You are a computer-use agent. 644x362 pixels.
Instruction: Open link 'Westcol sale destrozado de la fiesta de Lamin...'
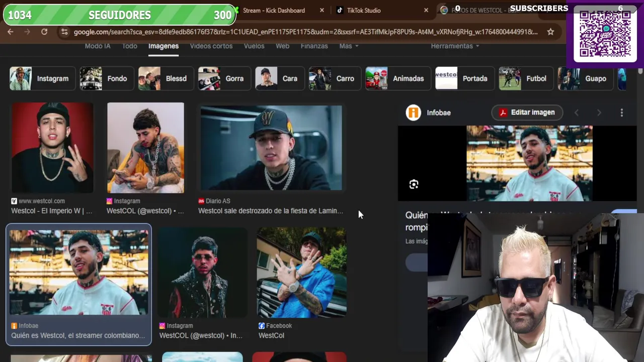click(271, 211)
